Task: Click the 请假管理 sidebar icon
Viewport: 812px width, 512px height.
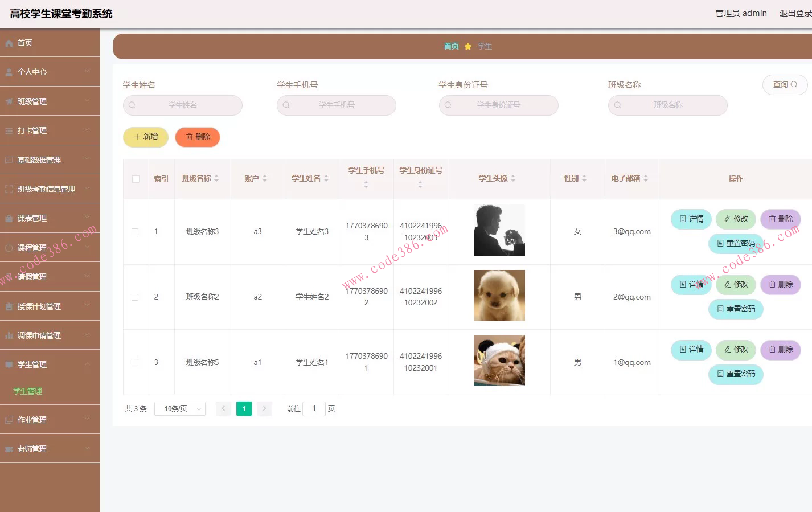Action: tap(8, 276)
